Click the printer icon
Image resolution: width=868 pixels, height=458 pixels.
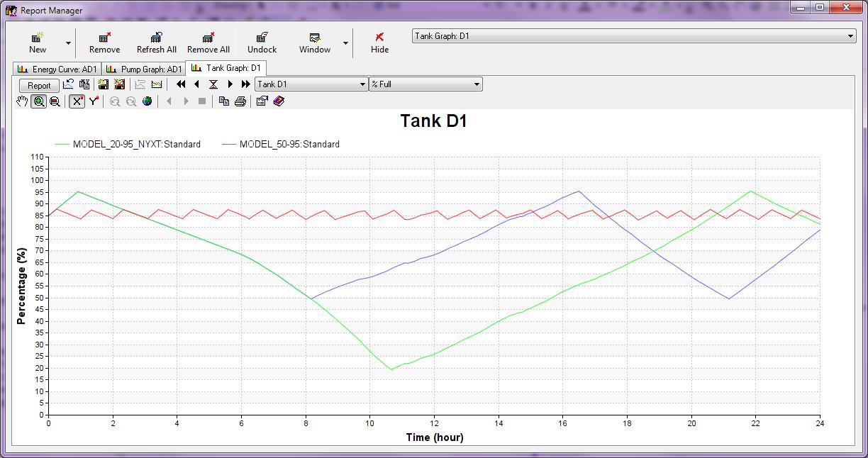(240, 101)
